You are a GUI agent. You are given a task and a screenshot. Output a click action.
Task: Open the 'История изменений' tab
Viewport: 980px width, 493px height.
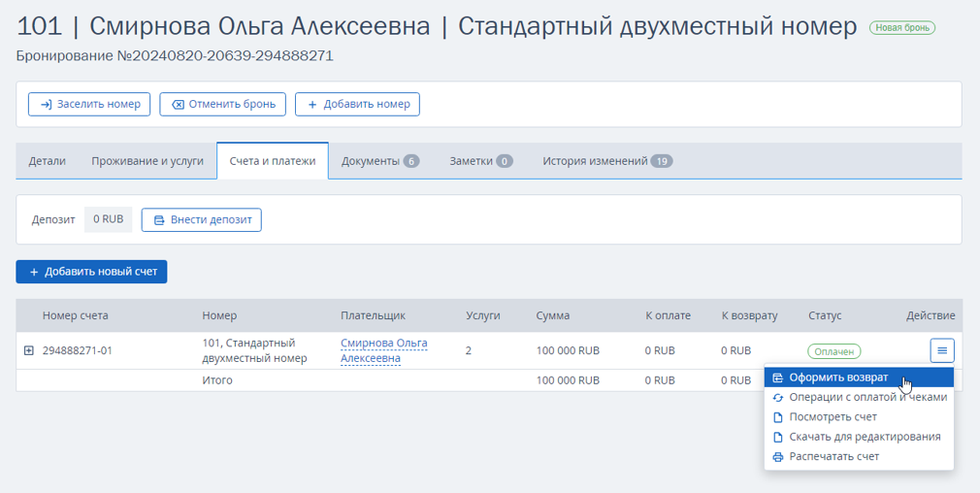tap(607, 161)
